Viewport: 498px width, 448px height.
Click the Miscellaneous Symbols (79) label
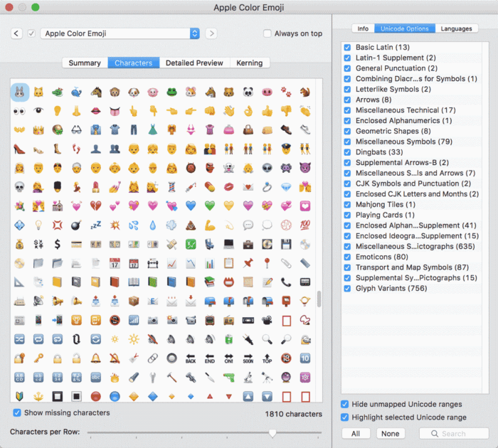(x=404, y=142)
